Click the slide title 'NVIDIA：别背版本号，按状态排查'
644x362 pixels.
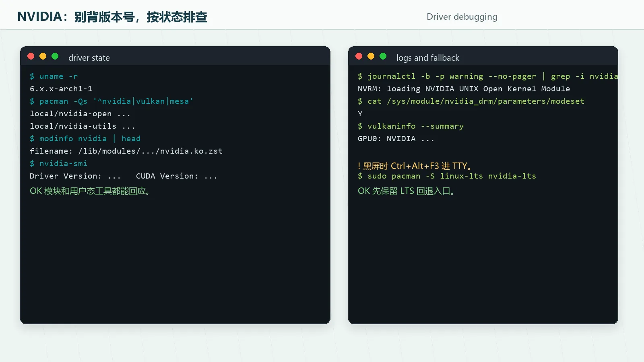[x=112, y=17]
